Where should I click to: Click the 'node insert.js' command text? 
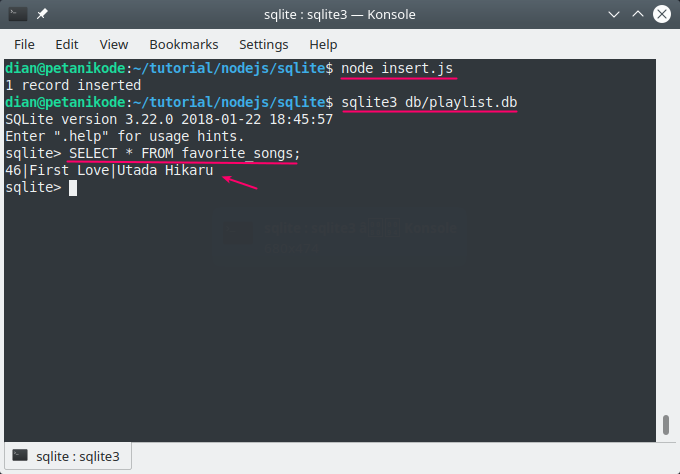(397, 69)
